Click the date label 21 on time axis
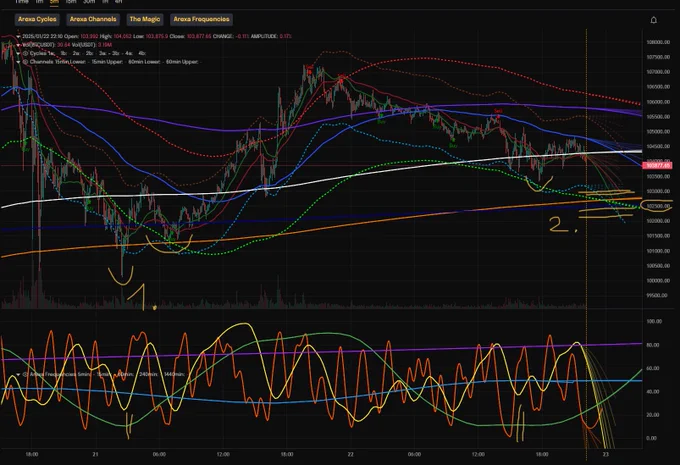 point(95,454)
